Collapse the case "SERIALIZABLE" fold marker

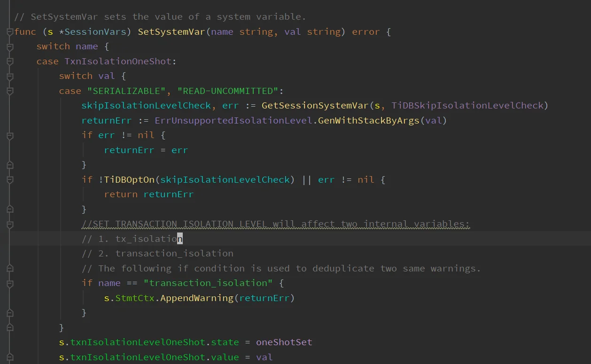tap(10, 91)
